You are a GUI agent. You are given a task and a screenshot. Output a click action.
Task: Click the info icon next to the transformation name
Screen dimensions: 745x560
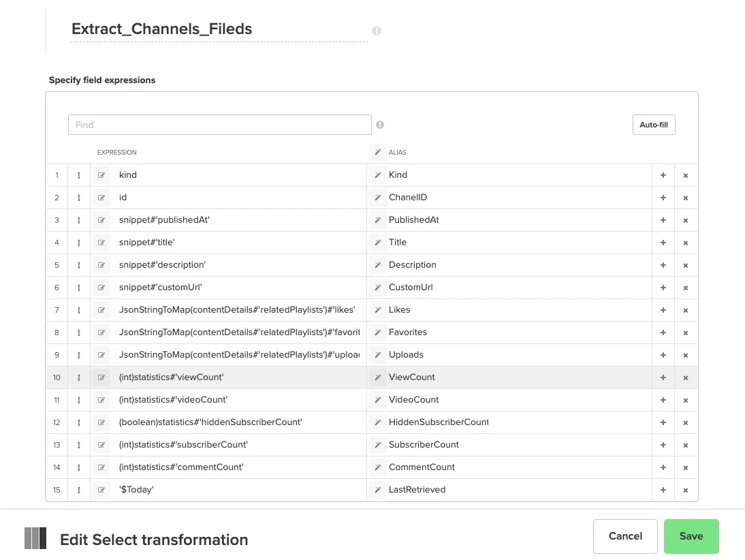(376, 31)
